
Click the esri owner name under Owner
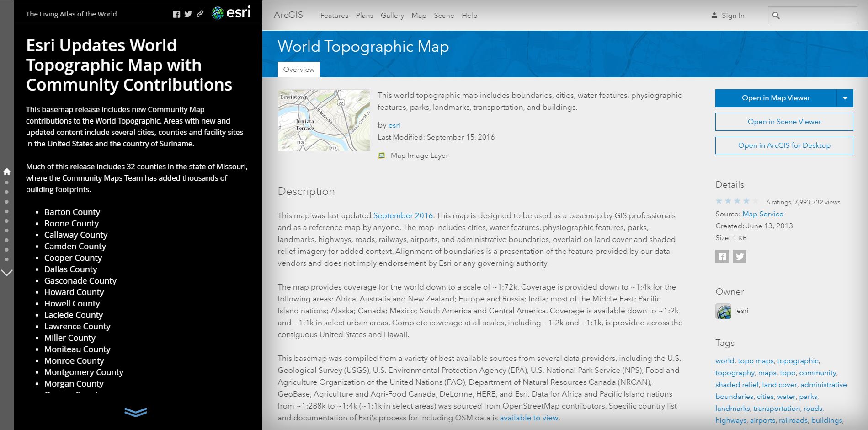(x=742, y=311)
